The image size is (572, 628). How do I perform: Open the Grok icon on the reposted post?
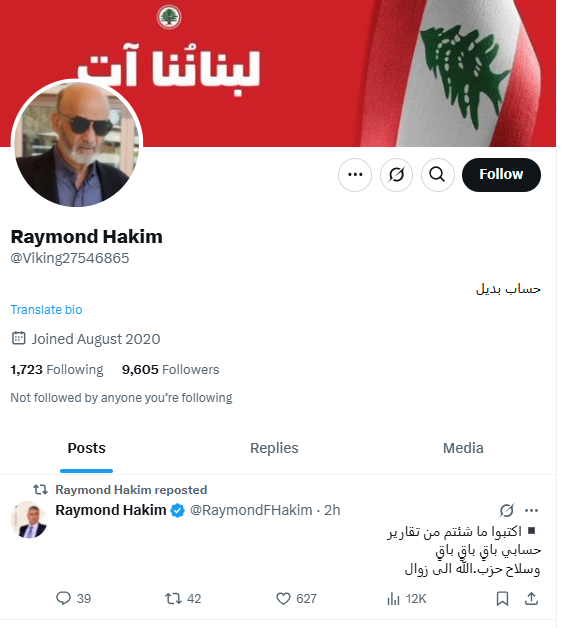pyautogui.click(x=507, y=510)
